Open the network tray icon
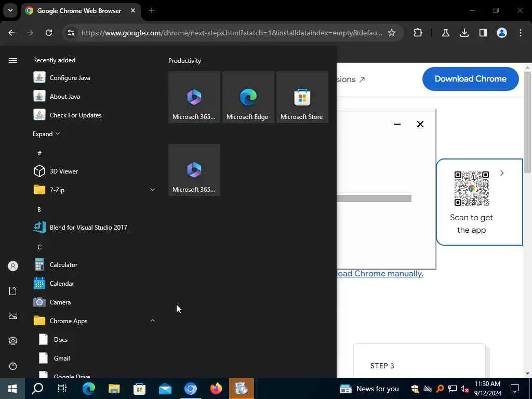The height and width of the screenshot is (399, 532). pyautogui.click(x=453, y=389)
